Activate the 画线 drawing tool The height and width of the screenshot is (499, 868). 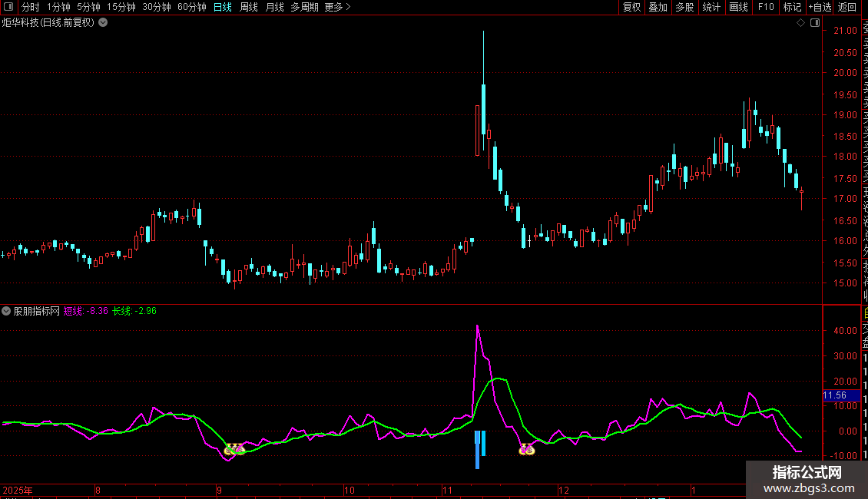[738, 7]
